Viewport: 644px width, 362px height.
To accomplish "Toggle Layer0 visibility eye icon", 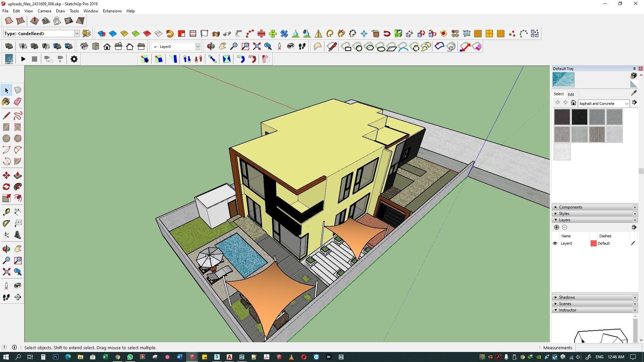I will pyautogui.click(x=555, y=243).
